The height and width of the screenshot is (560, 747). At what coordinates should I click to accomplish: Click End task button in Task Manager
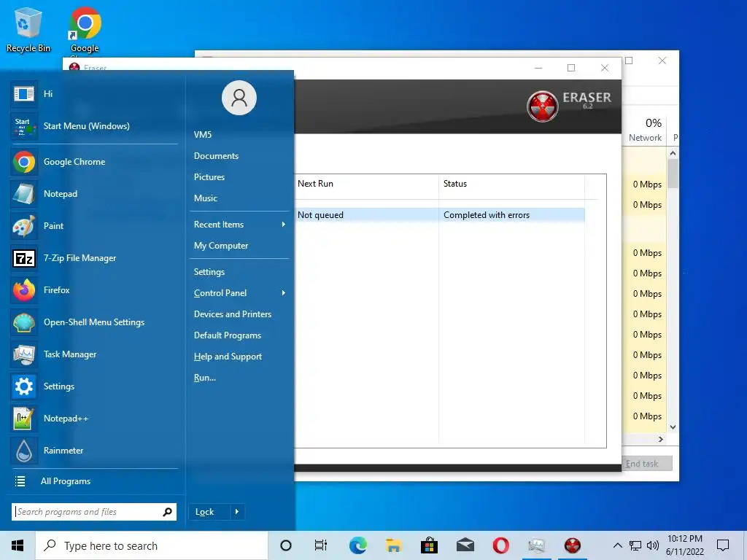tap(647, 464)
